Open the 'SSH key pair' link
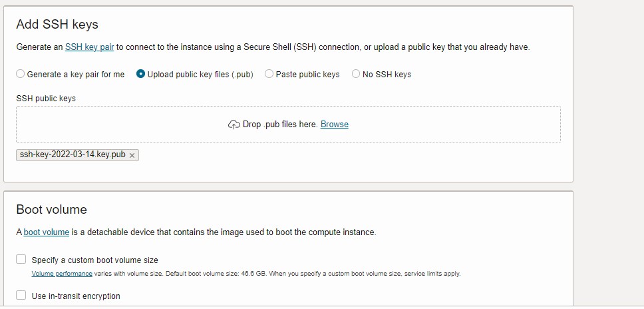644x309 pixels. coord(89,47)
